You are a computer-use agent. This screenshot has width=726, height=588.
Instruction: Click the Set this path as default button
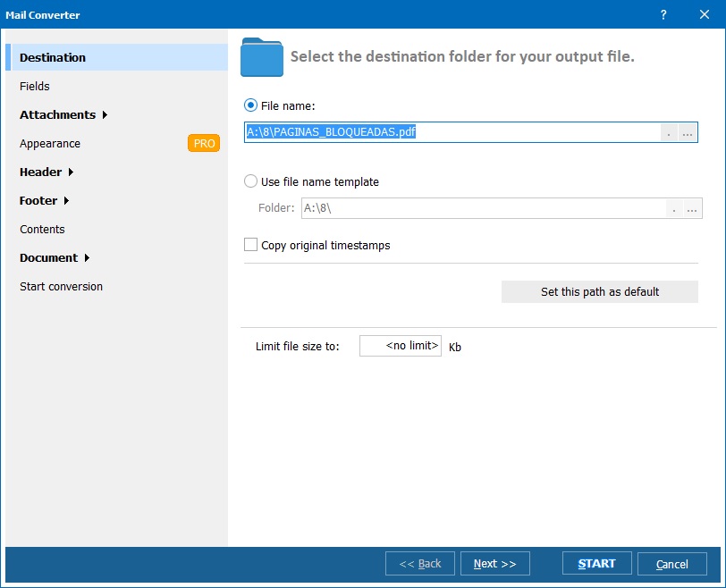pos(599,291)
